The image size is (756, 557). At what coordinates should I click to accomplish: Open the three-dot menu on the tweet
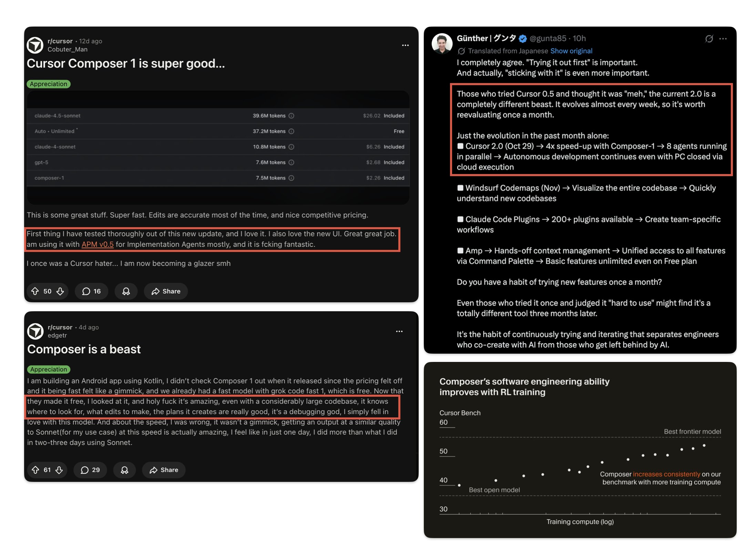click(723, 39)
